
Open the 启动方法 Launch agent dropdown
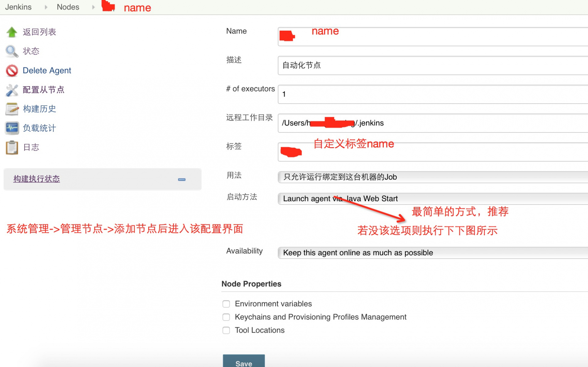(x=433, y=199)
